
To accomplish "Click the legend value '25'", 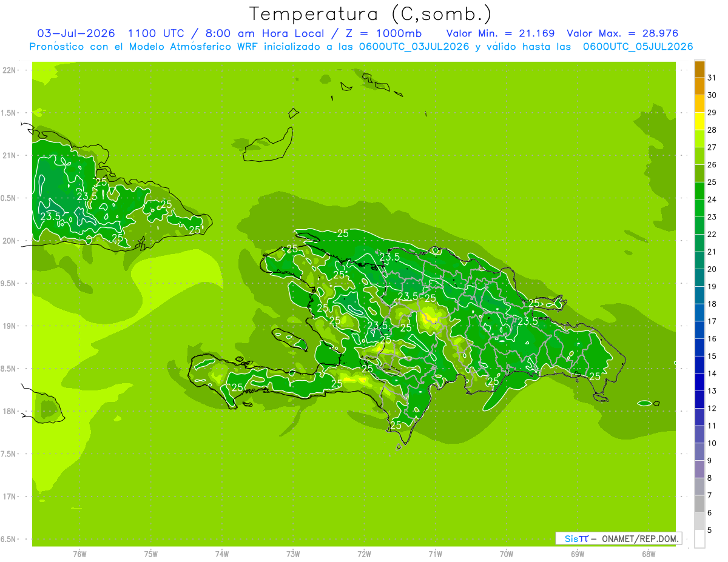I will (x=712, y=182).
